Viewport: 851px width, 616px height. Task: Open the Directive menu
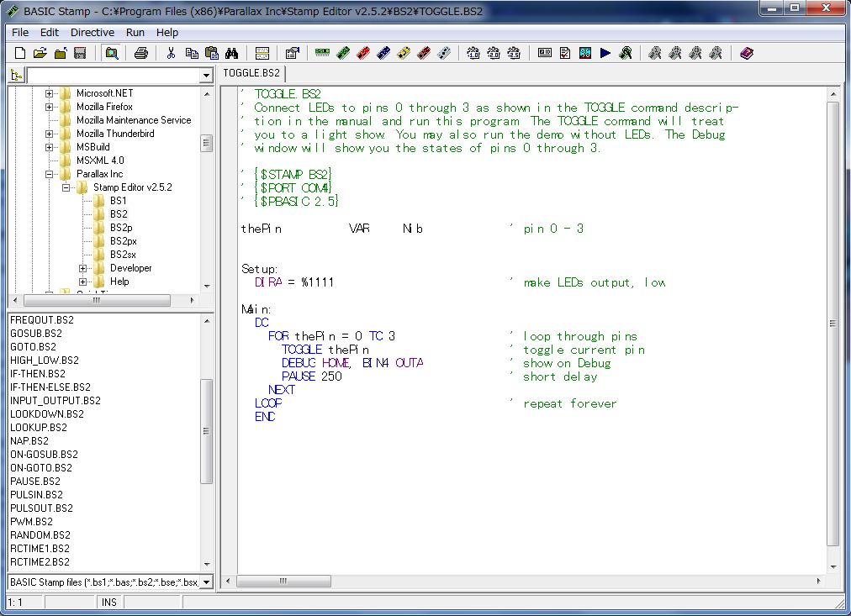(x=92, y=33)
